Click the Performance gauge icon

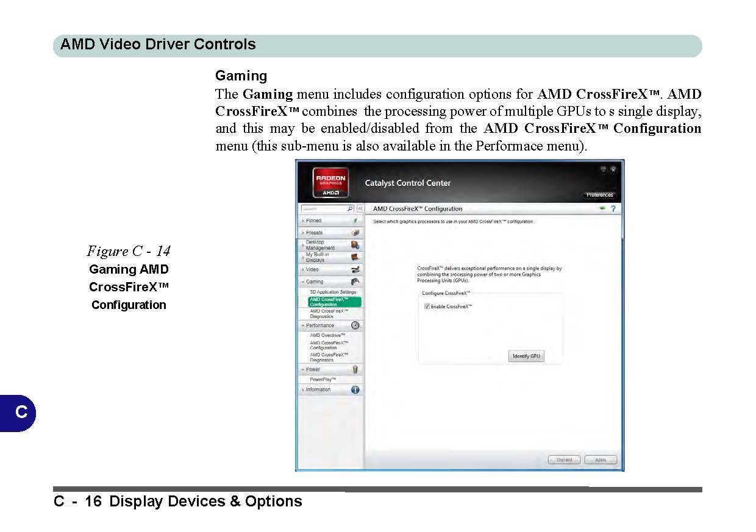point(355,325)
